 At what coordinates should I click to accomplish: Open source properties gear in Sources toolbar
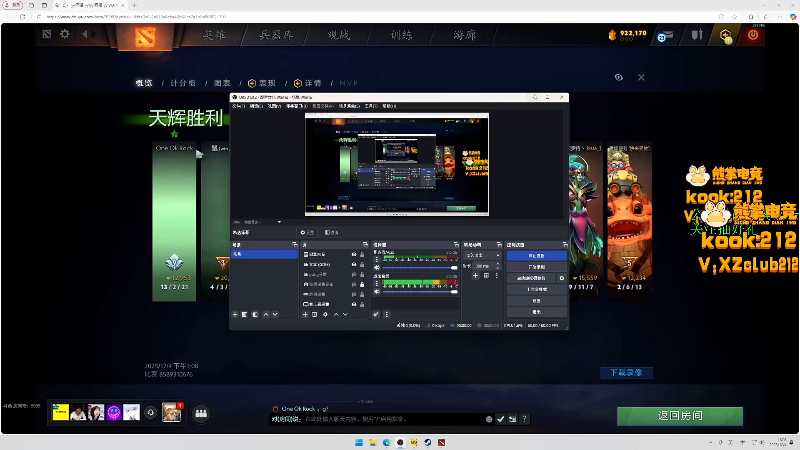coord(325,315)
